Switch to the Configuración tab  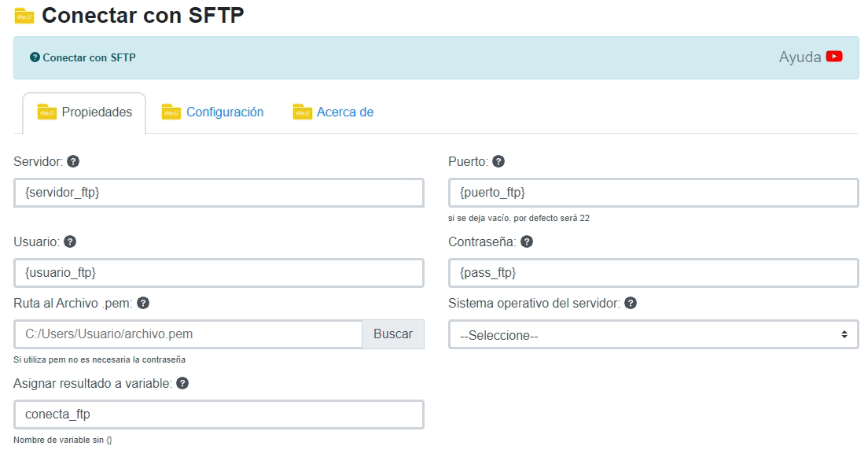[x=224, y=112]
